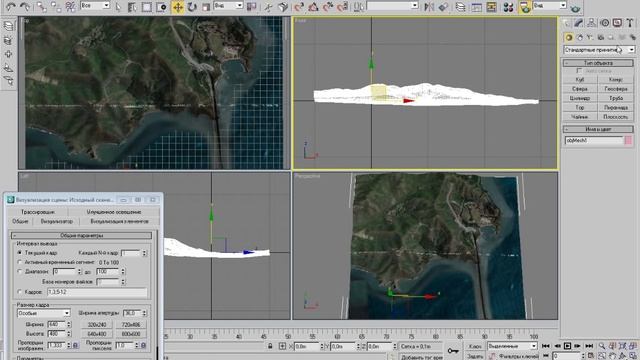Click the Play Animation button
Image resolution: width=640 pixels, height=360 pixels.
click(567, 346)
